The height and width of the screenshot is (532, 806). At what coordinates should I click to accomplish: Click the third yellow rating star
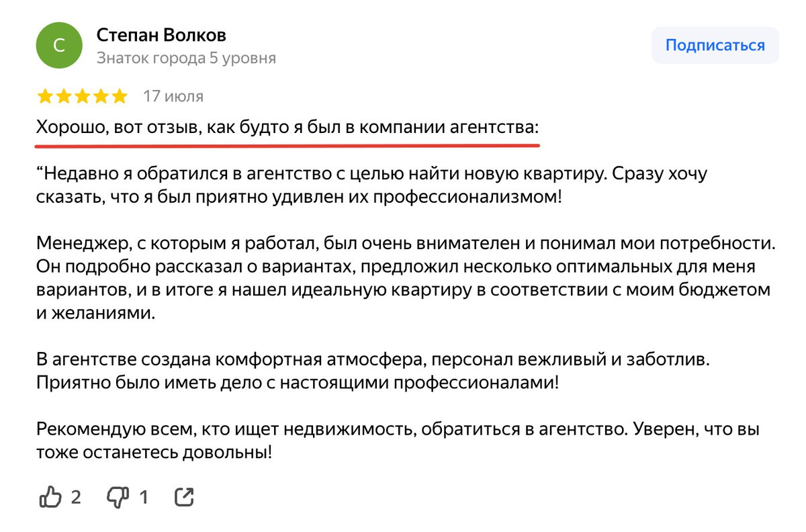(x=82, y=97)
